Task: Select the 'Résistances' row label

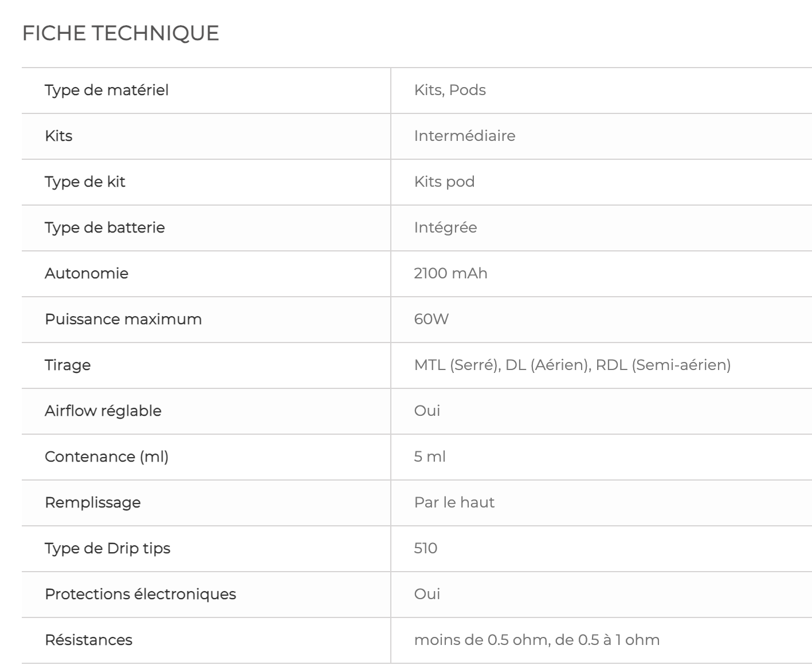Action: pos(89,640)
